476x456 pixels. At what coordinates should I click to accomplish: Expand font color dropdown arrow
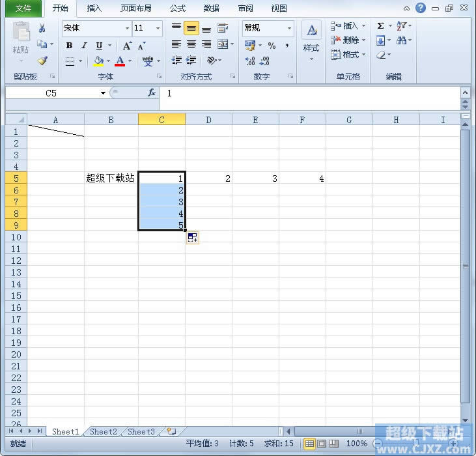click(x=130, y=61)
